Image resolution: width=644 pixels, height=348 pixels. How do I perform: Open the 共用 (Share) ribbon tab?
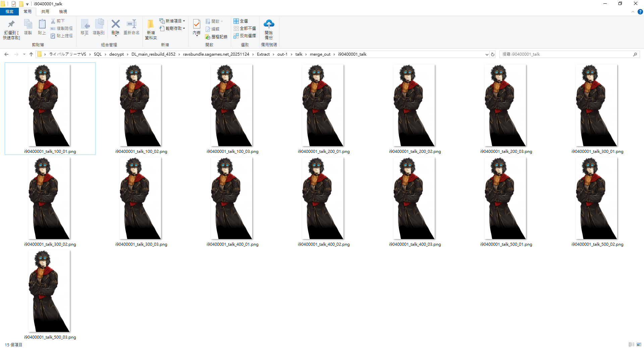coord(45,12)
